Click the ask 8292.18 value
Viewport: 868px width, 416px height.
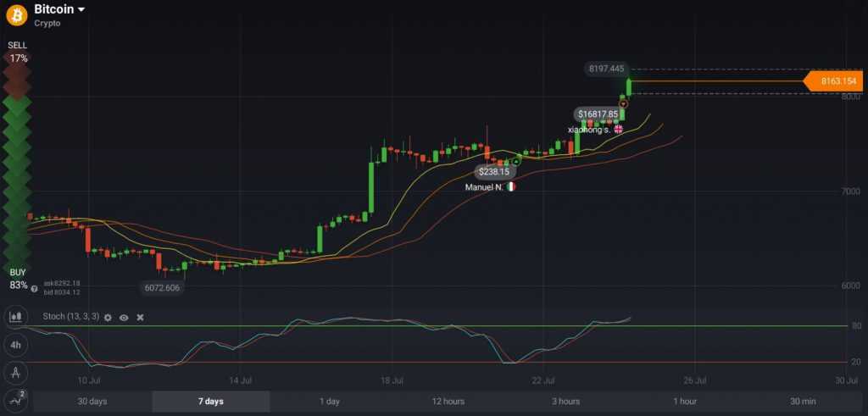62,283
